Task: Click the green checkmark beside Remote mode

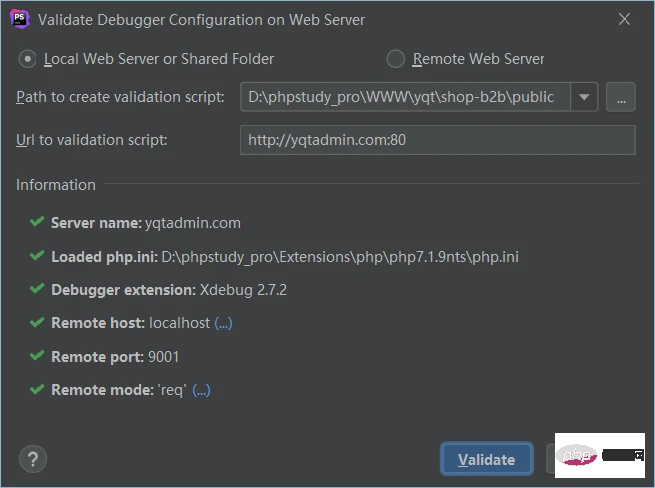Action: 37,389
